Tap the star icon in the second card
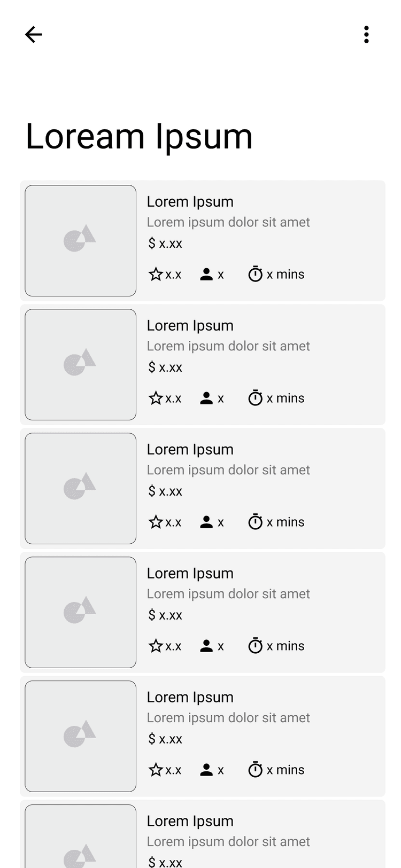The width and height of the screenshot is (401, 868). point(156,398)
